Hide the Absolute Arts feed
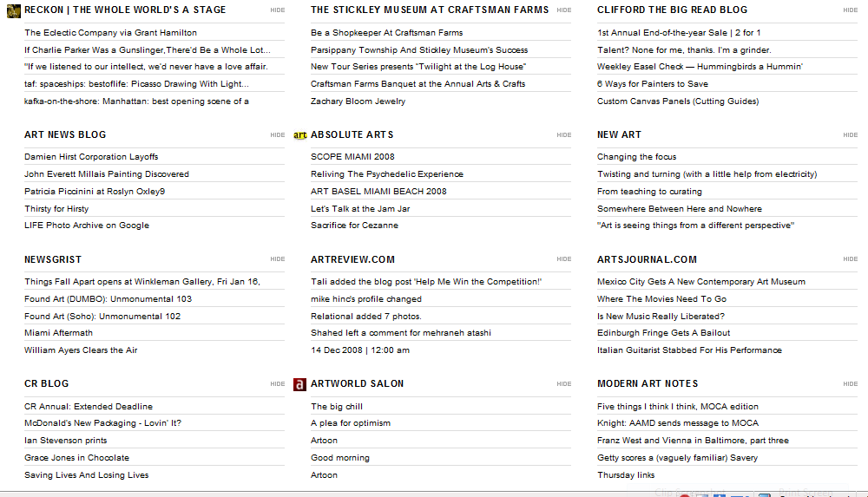Image resolution: width=868 pixels, height=497 pixels. [x=563, y=135]
